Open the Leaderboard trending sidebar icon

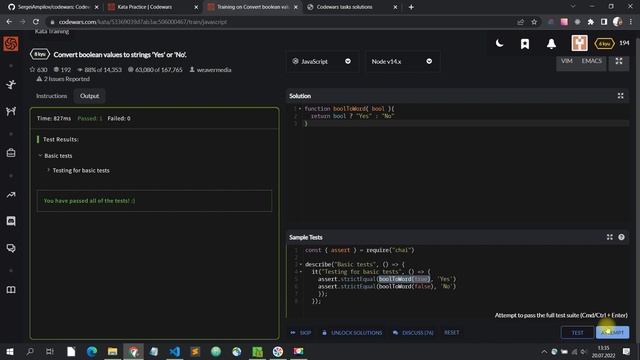tap(11, 195)
